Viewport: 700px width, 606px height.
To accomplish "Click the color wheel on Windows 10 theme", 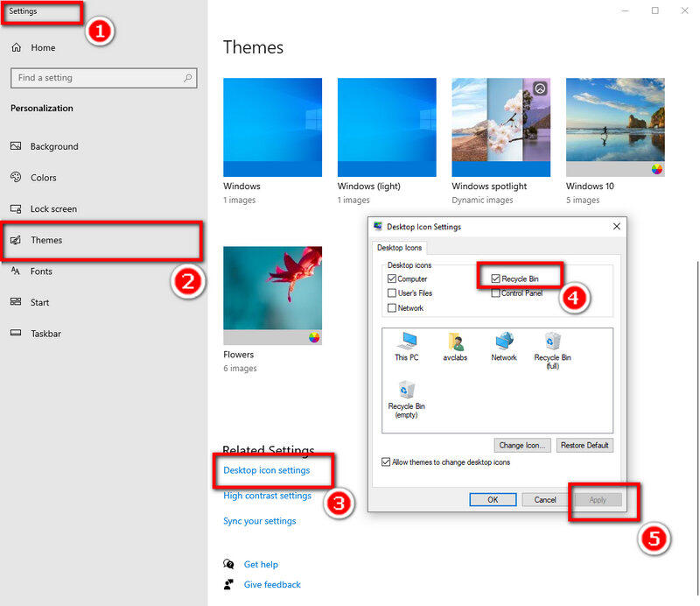I will (x=657, y=169).
